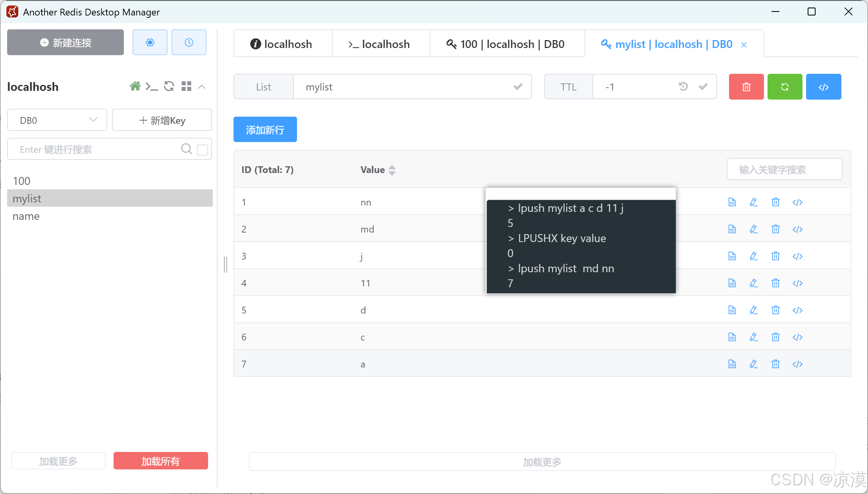Click the red delete key button

point(746,87)
